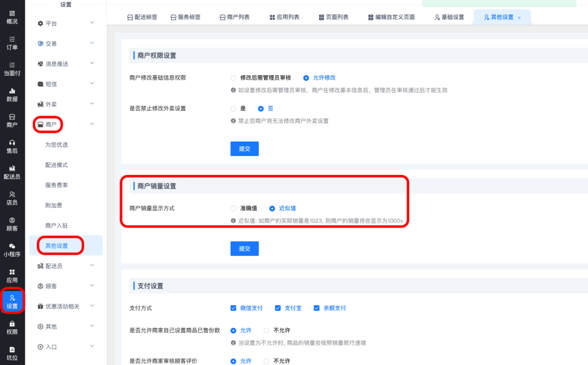Switch to the 基础设置 tab

click(449, 17)
